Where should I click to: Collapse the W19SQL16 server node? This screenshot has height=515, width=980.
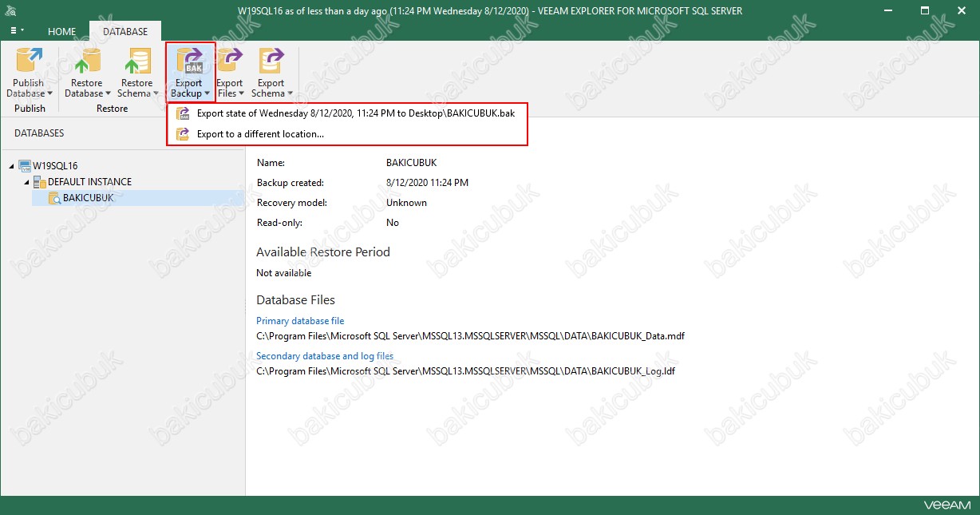(11, 166)
